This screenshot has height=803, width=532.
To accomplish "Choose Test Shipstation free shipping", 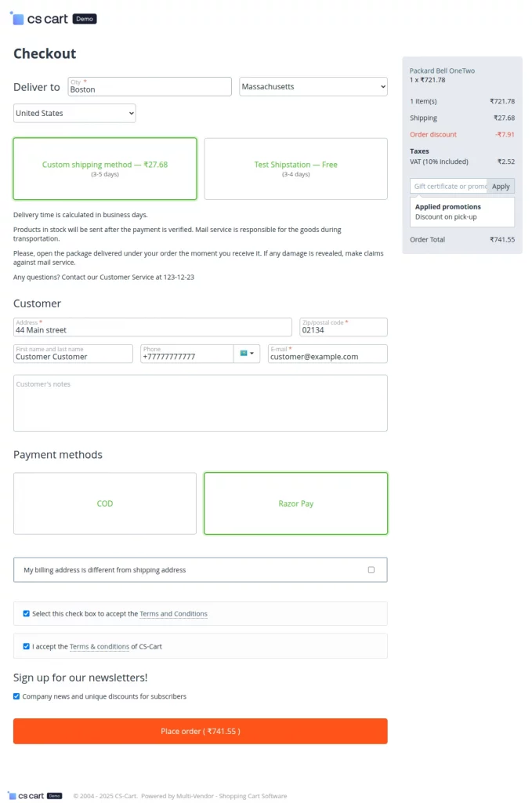I will (x=295, y=169).
